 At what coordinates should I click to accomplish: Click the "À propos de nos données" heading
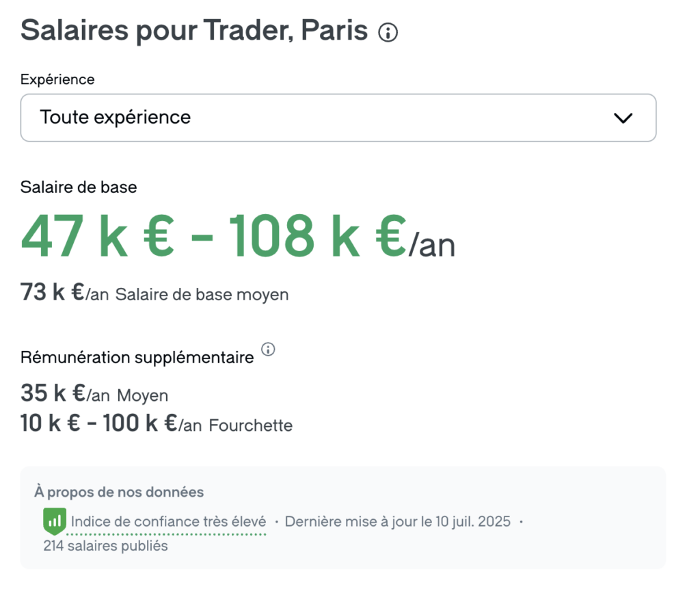[x=119, y=492]
